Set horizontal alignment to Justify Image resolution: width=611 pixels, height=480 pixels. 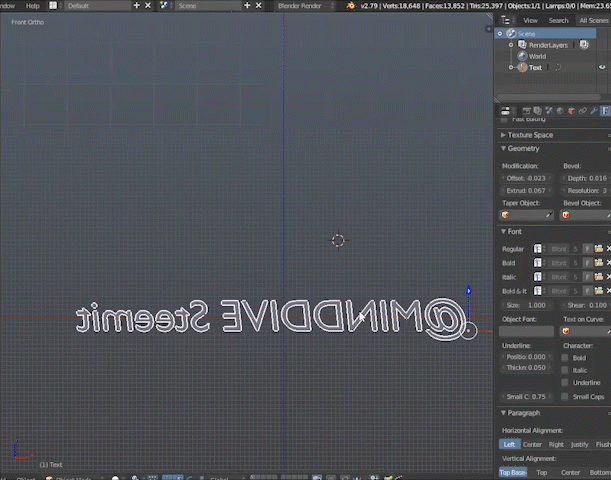click(x=579, y=445)
